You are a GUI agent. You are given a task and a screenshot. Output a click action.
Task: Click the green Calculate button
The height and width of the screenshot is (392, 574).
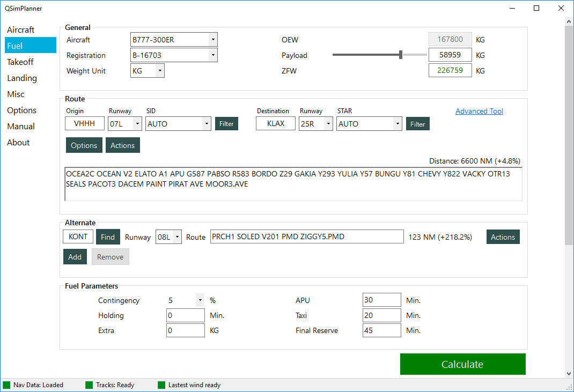(x=463, y=364)
